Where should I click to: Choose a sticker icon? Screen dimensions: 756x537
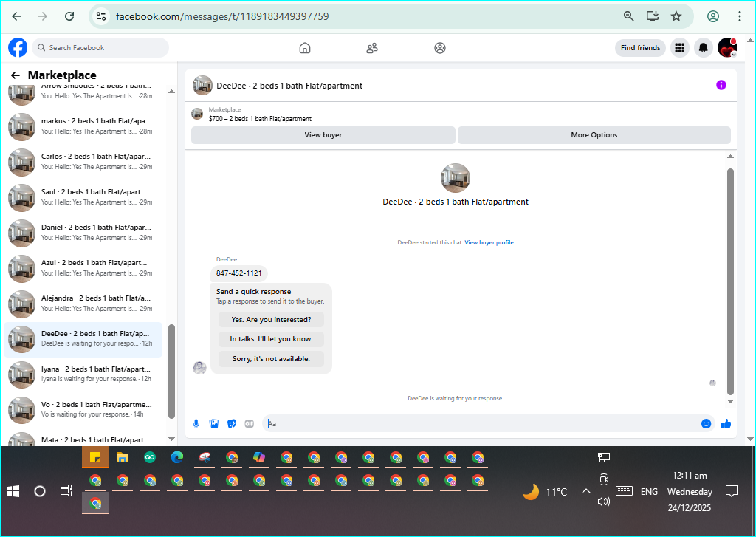(232, 424)
